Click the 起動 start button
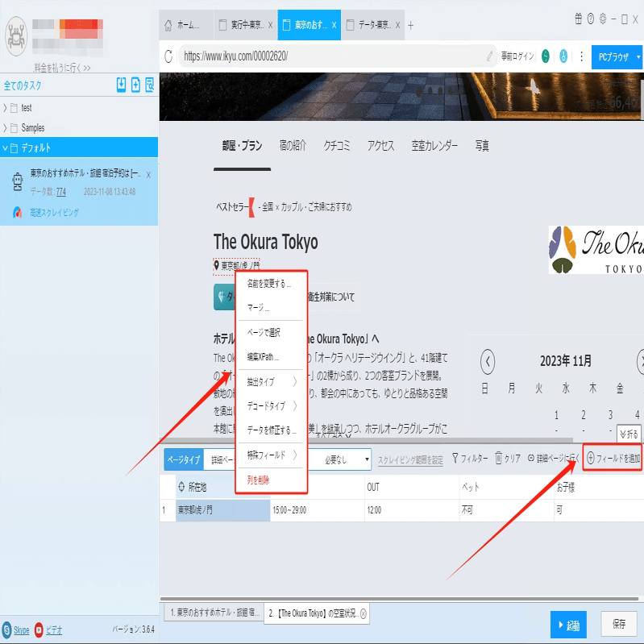644x644 pixels. pos(568,625)
